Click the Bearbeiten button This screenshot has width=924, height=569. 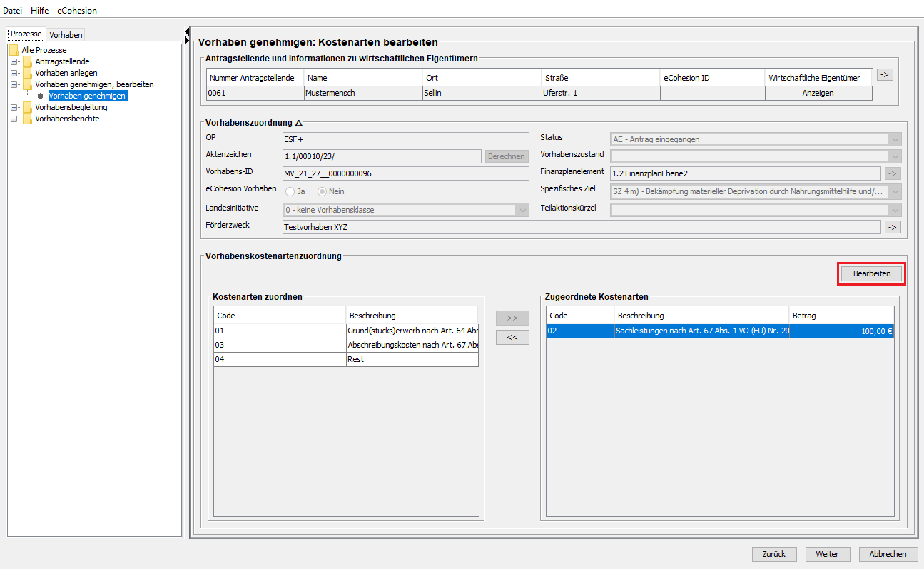pyautogui.click(x=871, y=274)
